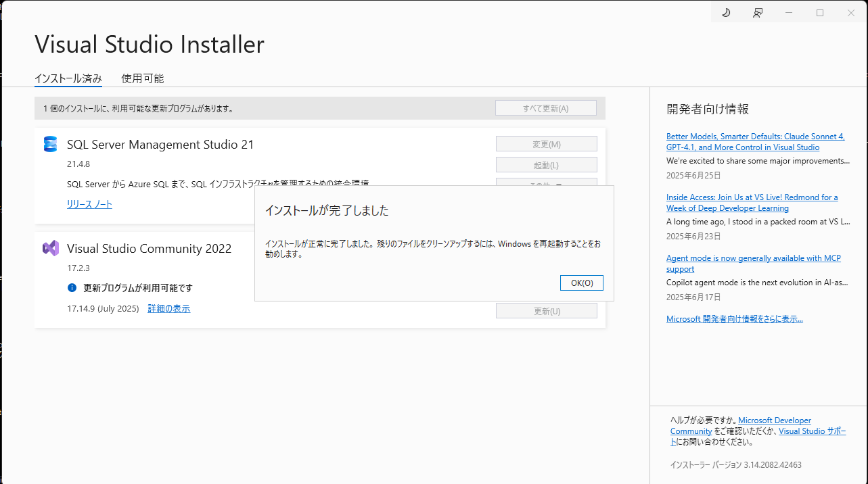Select the インストール済み tab
The height and width of the screenshot is (484, 868).
pos(68,78)
